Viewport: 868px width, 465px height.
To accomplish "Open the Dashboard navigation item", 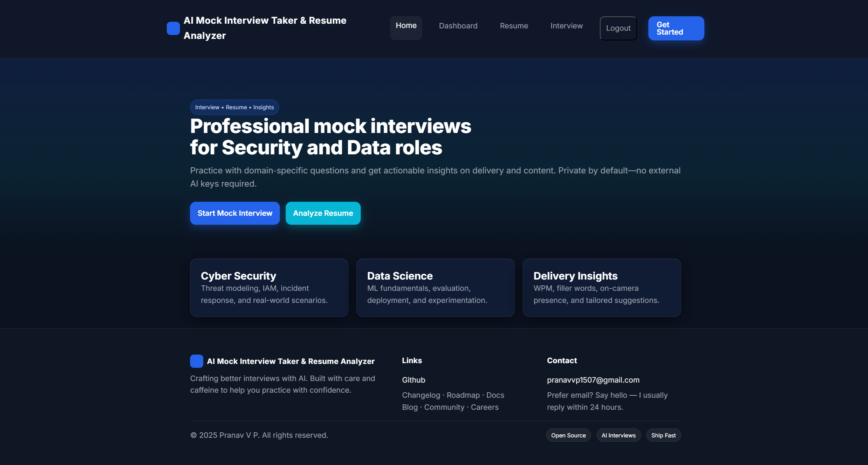I will 458,26.
